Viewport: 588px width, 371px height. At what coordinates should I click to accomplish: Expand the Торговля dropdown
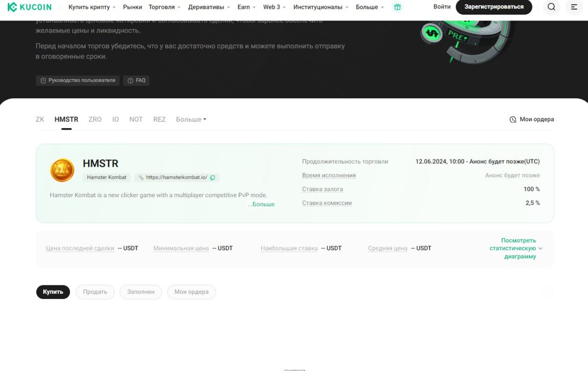[x=165, y=7]
